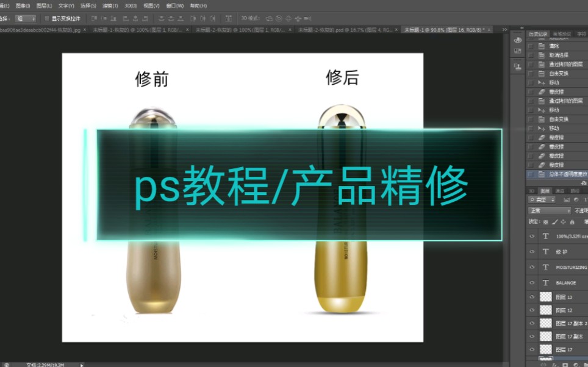The height and width of the screenshot is (367, 588).
Task: Enable the 显示变换控件 checkbox
Action: coord(46,19)
